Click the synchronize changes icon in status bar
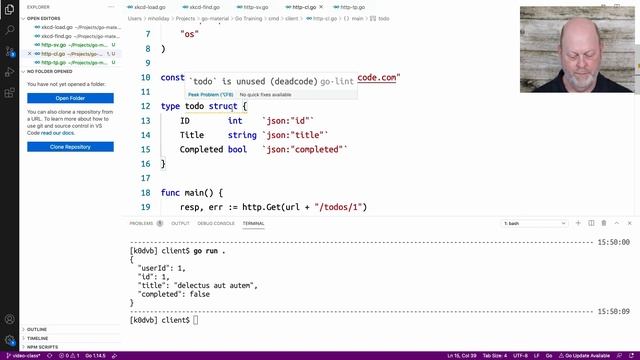Screen dimensions: 640x360 click(50, 356)
